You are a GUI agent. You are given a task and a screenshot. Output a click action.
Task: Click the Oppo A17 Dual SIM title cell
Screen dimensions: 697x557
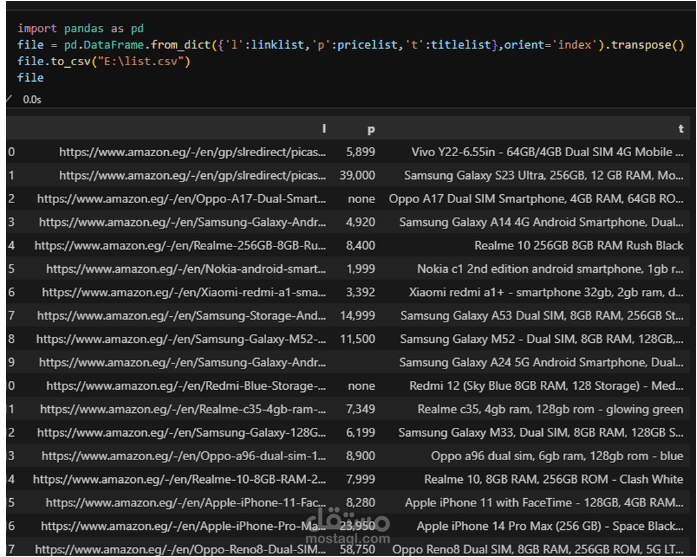coord(536,199)
